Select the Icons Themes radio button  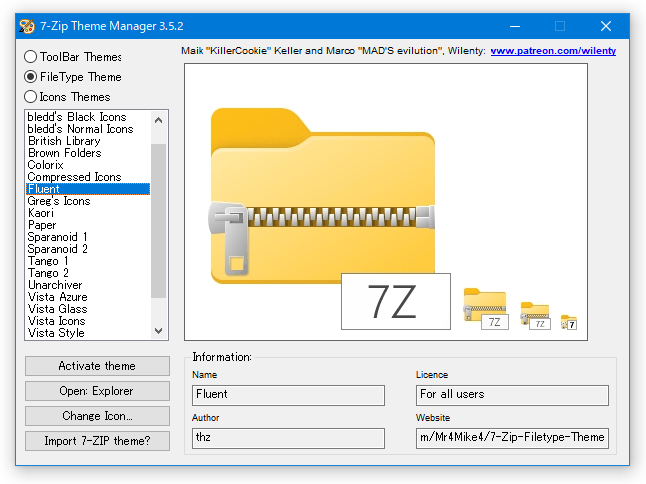[x=30, y=97]
